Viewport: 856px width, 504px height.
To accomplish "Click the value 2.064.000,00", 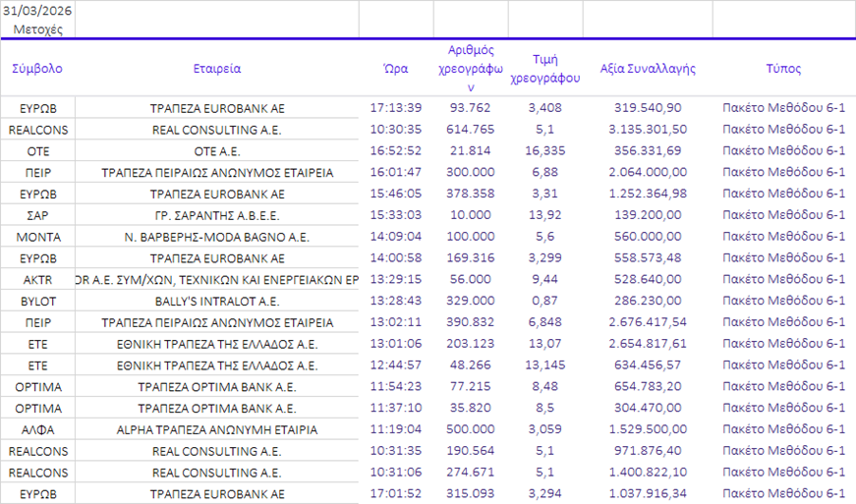I will (648, 172).
